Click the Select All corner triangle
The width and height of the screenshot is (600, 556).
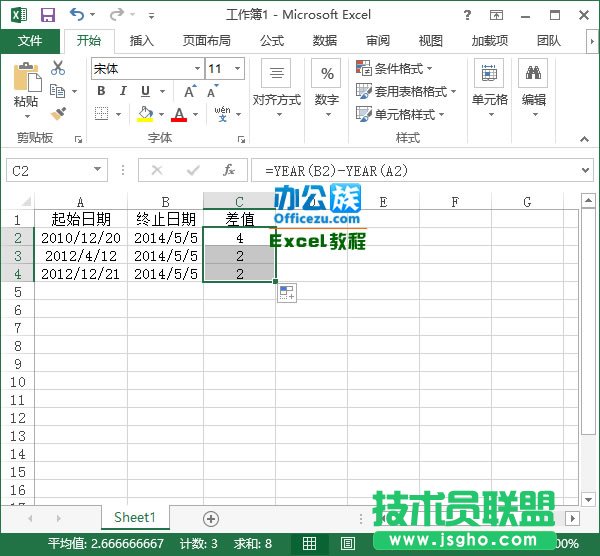[25, 201]
